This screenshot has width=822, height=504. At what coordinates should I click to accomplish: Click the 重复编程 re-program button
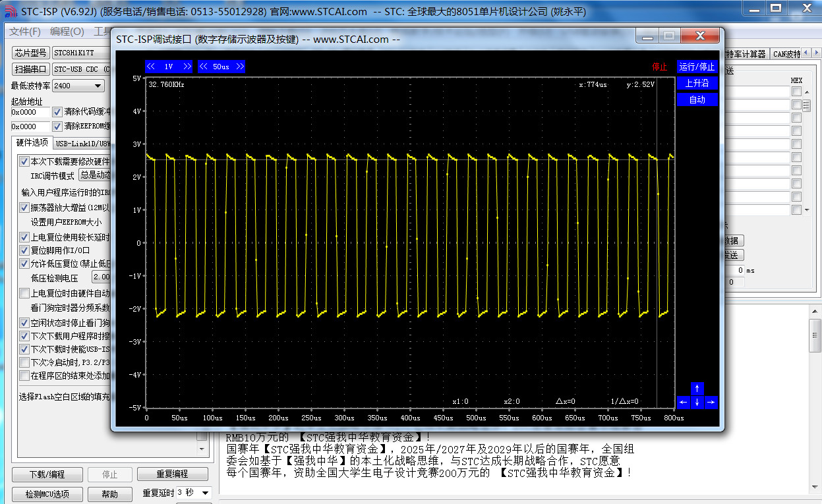(172, 474)
